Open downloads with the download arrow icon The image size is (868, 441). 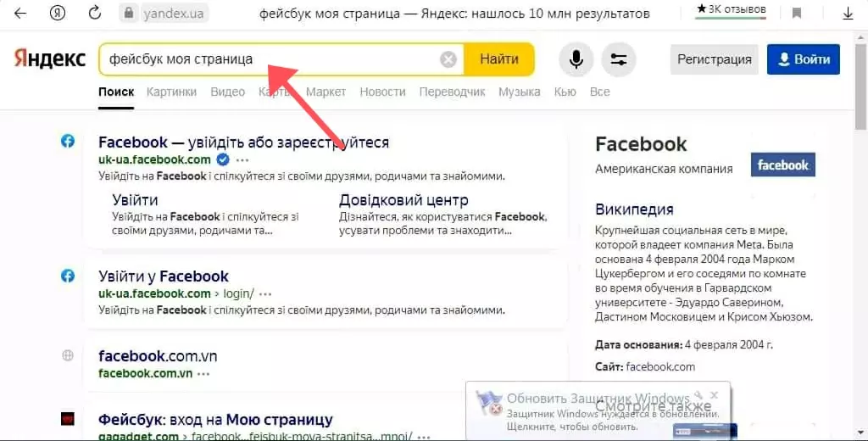coord(848,14)
